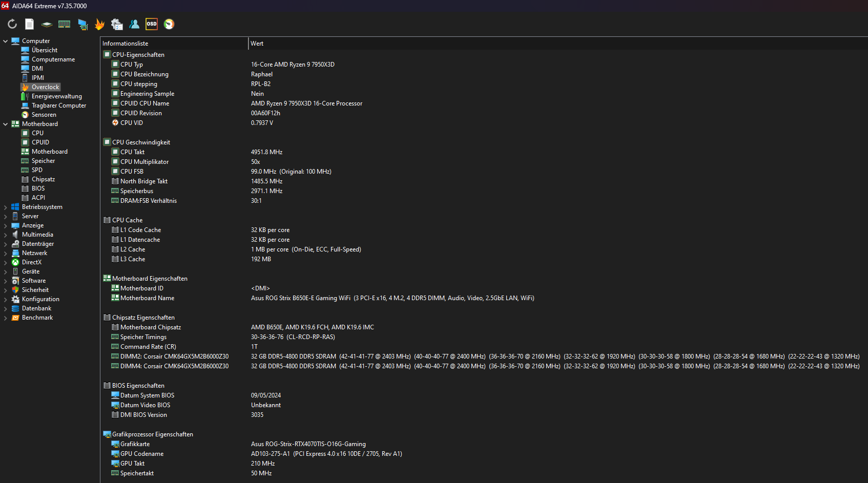Open the Chipsatz page

(x=42, y=179)
